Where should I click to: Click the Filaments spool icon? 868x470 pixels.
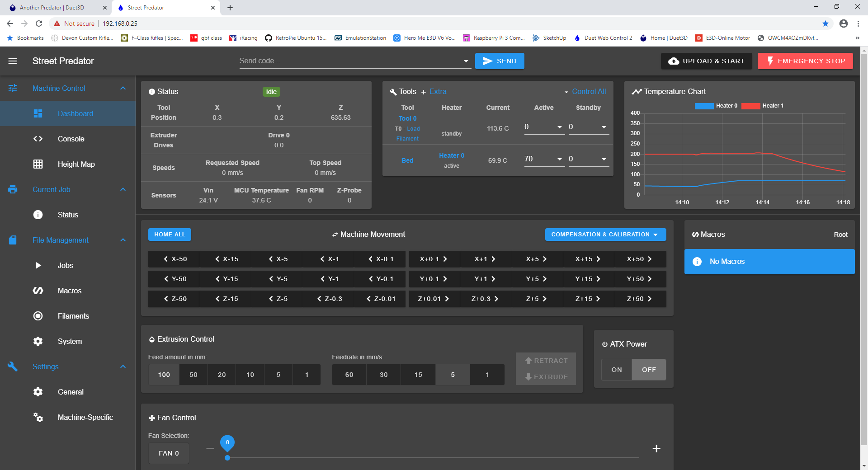(38, 316)
